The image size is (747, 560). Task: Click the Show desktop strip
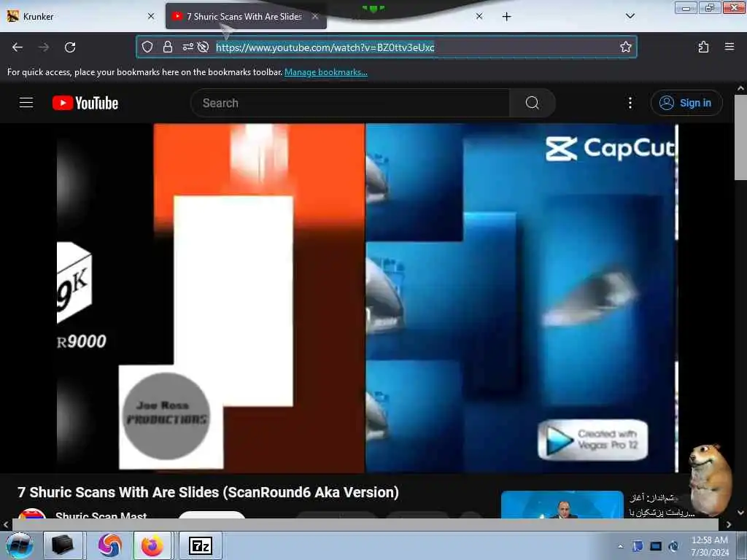[742, 545]
